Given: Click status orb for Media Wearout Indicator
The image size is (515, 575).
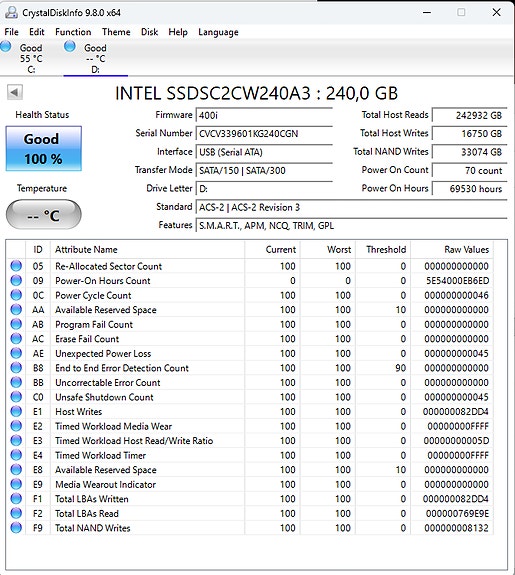Looking at the screenshot, I should 16,484.
